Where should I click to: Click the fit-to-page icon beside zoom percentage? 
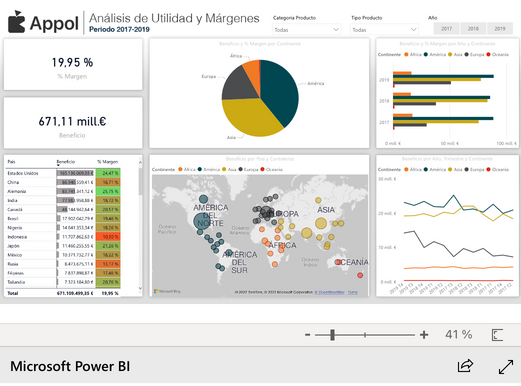click(497, 335)
